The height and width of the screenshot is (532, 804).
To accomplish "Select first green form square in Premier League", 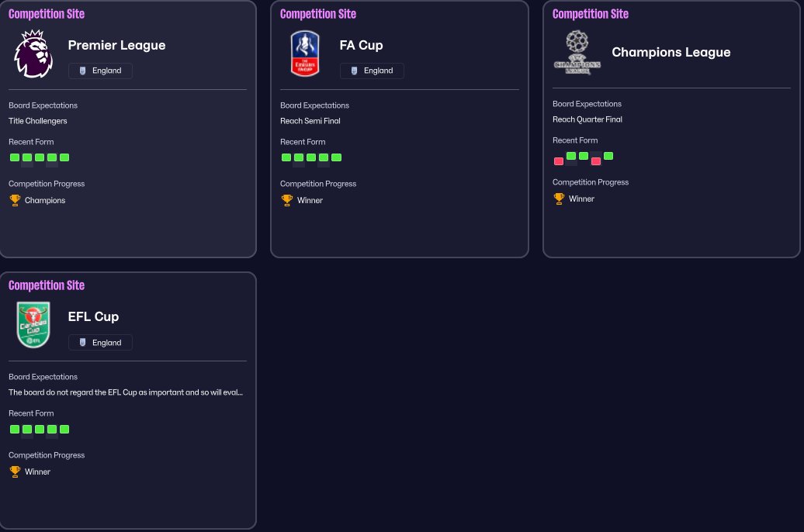I will (15, 157).
